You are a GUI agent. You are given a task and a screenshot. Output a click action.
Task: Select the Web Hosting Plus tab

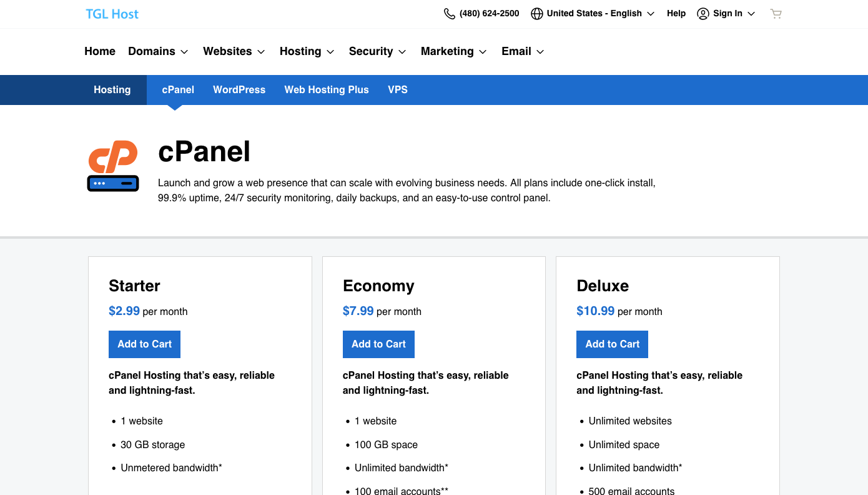pyautogui.click(x=327, y=90)
